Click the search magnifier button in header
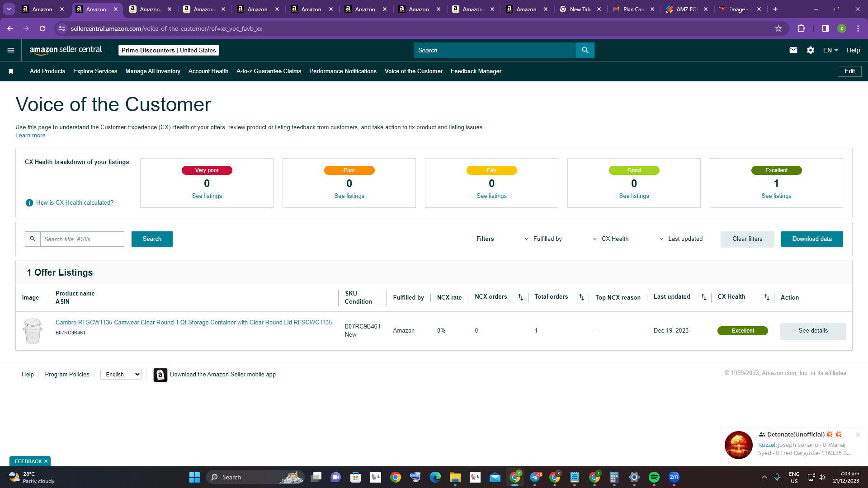Screen dimensions: 868x488 pyautogui.click(x=585, y=50)
